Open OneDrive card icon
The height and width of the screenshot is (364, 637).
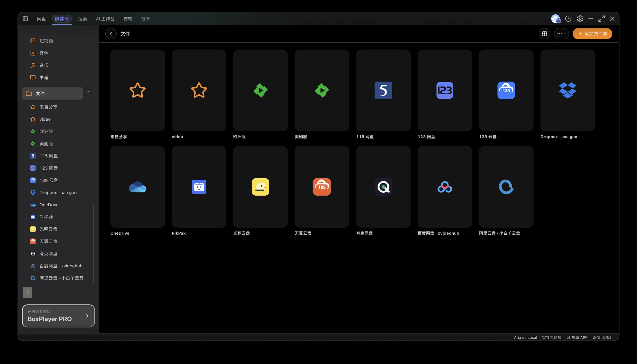138,187
